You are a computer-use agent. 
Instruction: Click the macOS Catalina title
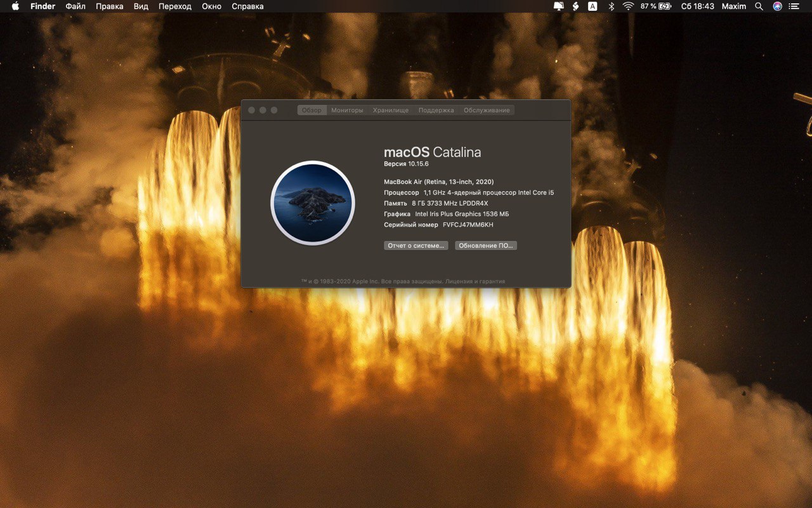(433, 152)
